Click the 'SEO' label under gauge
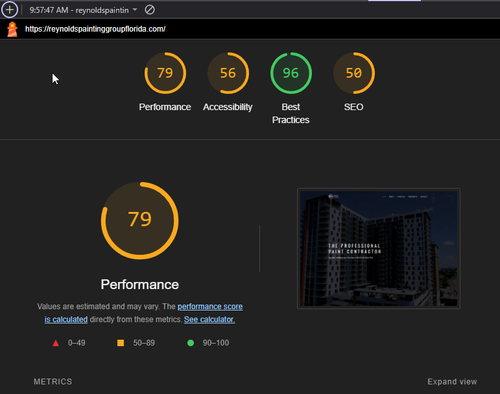Screen dimensions: 500x394 [x=354, y=107]
